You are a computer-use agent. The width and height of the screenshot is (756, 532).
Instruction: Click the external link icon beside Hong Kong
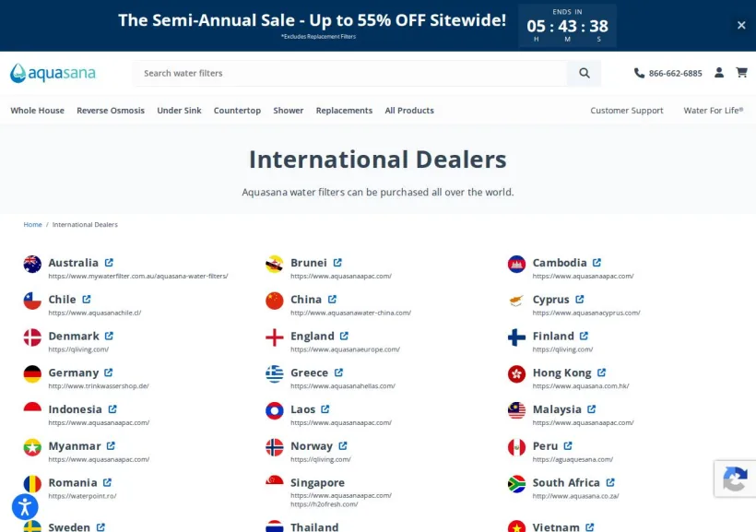coord(602,372)
